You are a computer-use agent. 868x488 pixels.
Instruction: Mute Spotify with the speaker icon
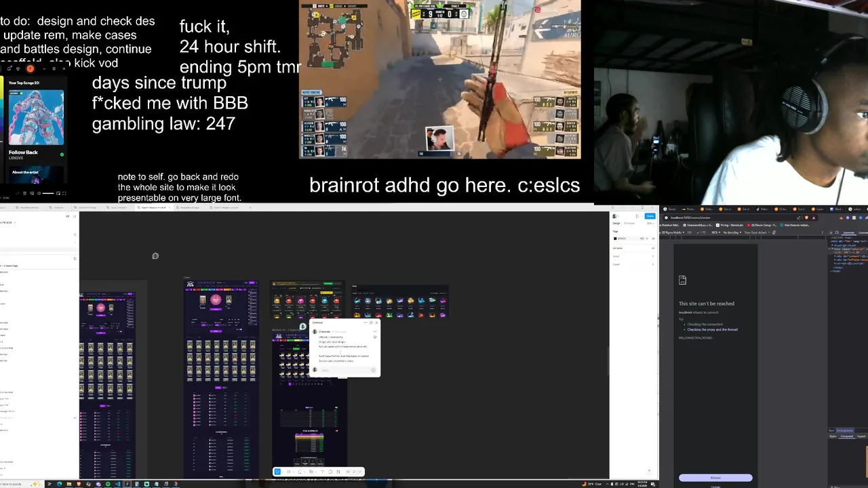(x=39, y=193)
